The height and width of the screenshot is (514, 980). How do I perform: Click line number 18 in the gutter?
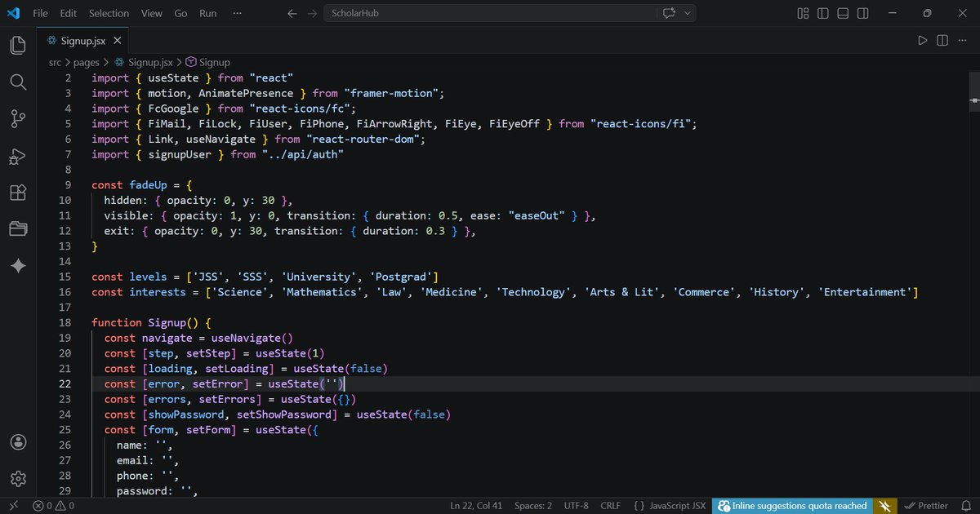point(65,323)
